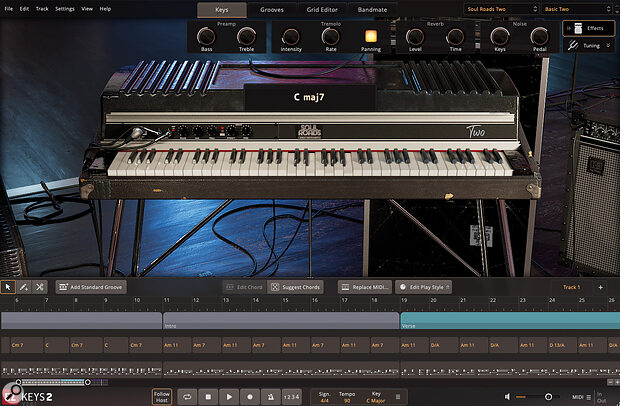620x406 pixels.
Task: Switch to the Grooves tab
Action: click(x=272, y=10)
